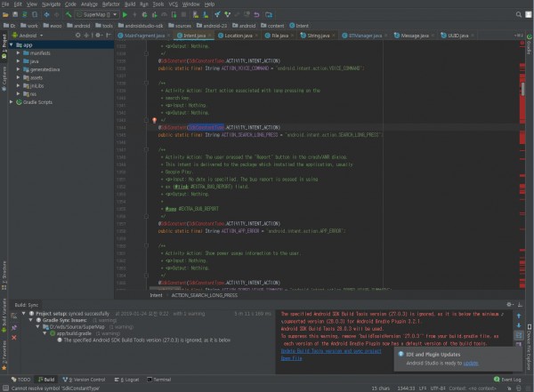This screenshot has height=392, width=534.
Task: Expand the manifests folder node
Action: pyautogui.click(x=18, y=53)
